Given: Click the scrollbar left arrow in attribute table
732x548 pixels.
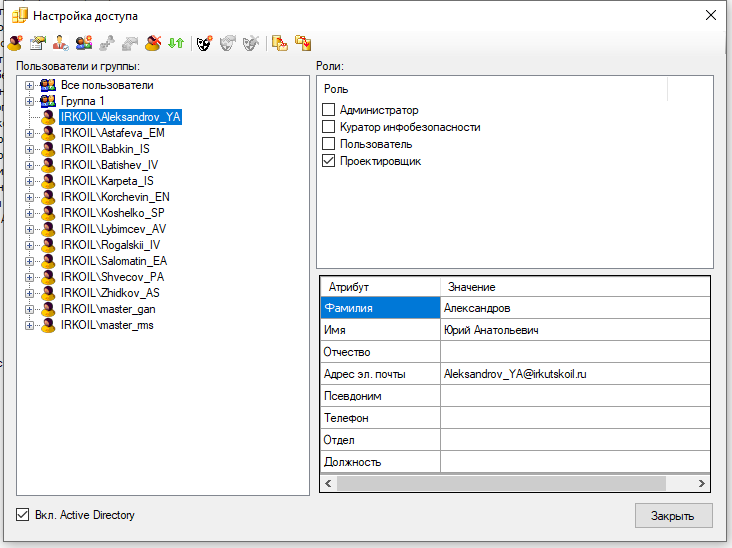Looking at the screenshot, I should coord(328,483).
